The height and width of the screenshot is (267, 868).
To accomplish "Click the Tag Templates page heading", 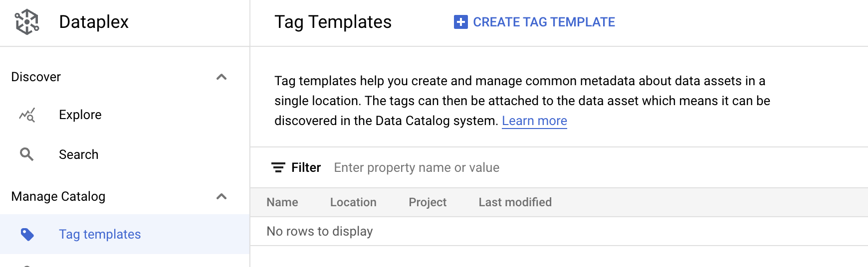I will [x=333, y=22].
